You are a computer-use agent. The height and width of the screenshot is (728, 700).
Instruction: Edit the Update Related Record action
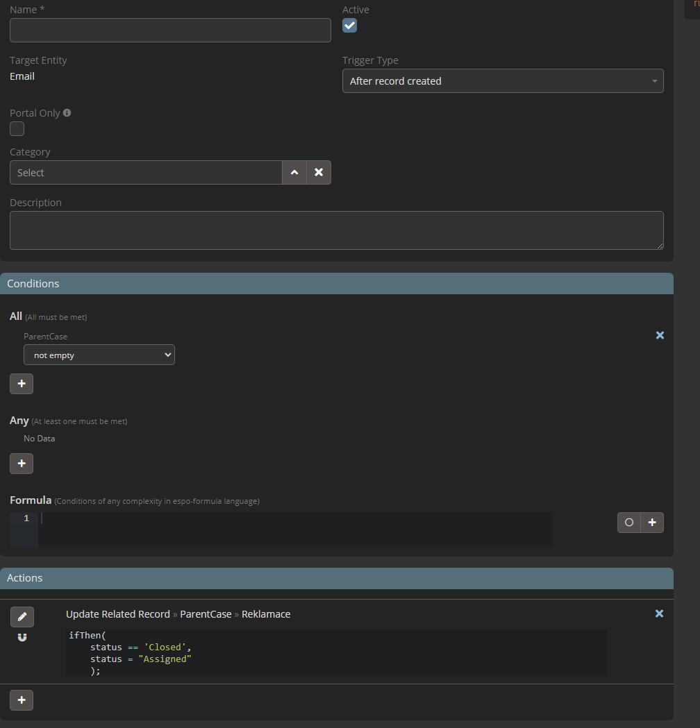tap(22, 616)
